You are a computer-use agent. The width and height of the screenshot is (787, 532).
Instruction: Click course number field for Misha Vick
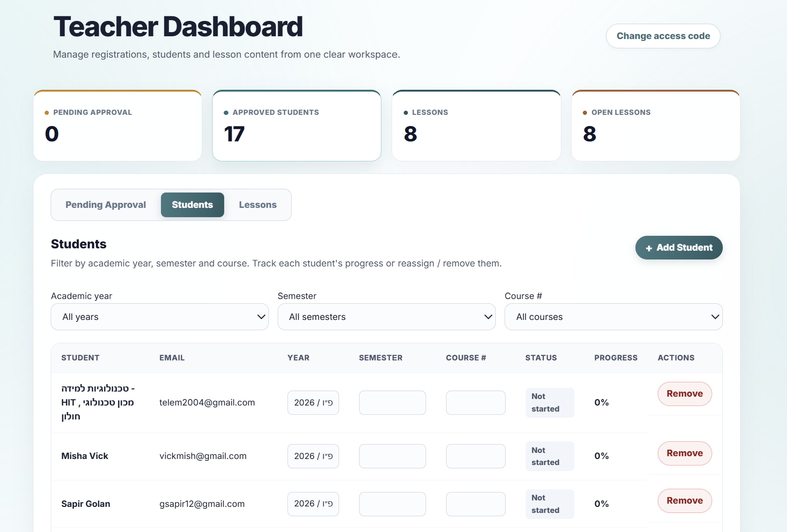[x=475, y=456]
